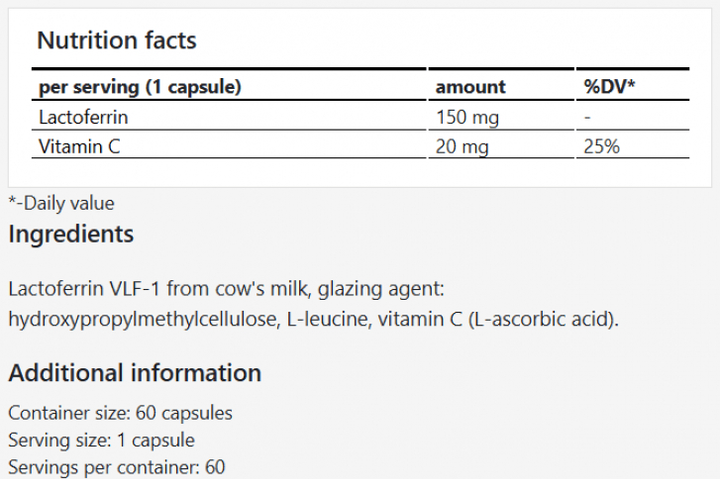Click the Additional information heading

coord(135,374)
